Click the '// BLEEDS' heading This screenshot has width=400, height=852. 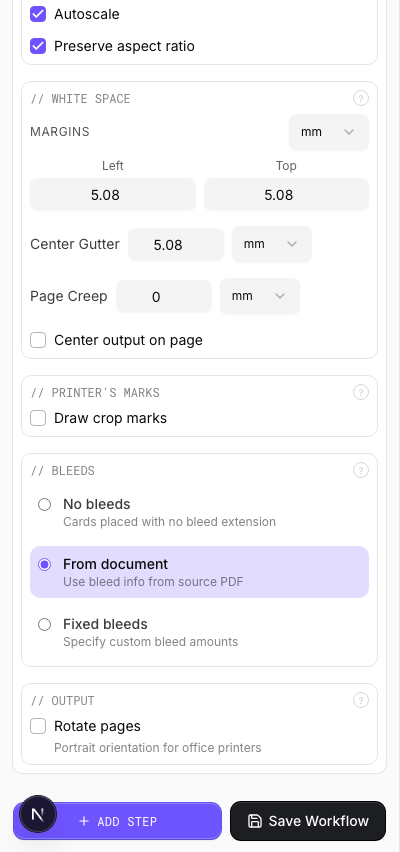click(62, 471)
